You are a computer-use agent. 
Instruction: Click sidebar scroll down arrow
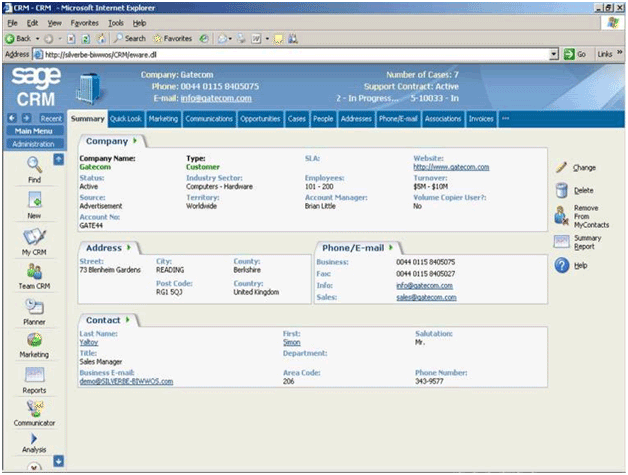(x=58, y=461)
